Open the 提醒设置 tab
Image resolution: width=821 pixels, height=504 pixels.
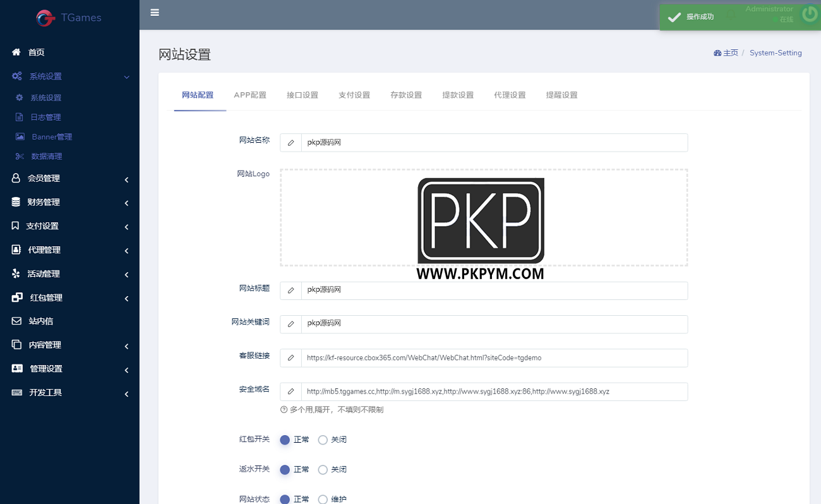coord(561,95)
